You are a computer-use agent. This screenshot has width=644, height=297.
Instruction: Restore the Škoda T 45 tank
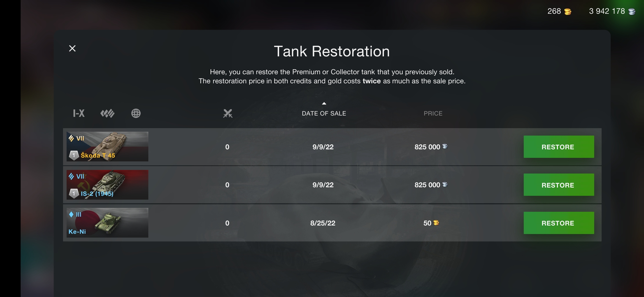pyautogui.click(x=559, y=147)
